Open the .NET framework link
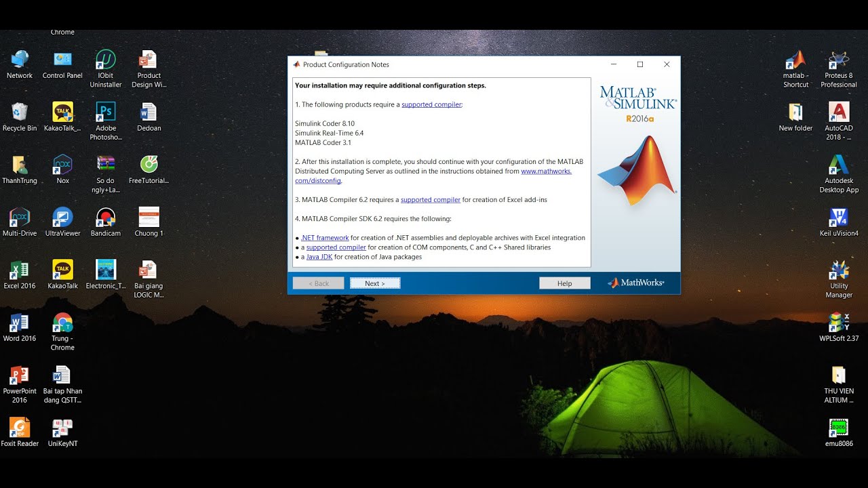This screenshot has width=868, height=488. pyautogui.click(x=325, y=238)
